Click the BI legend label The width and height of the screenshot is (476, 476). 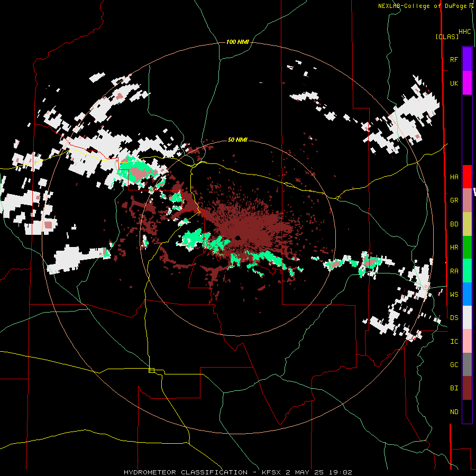[x=454, y=388]
